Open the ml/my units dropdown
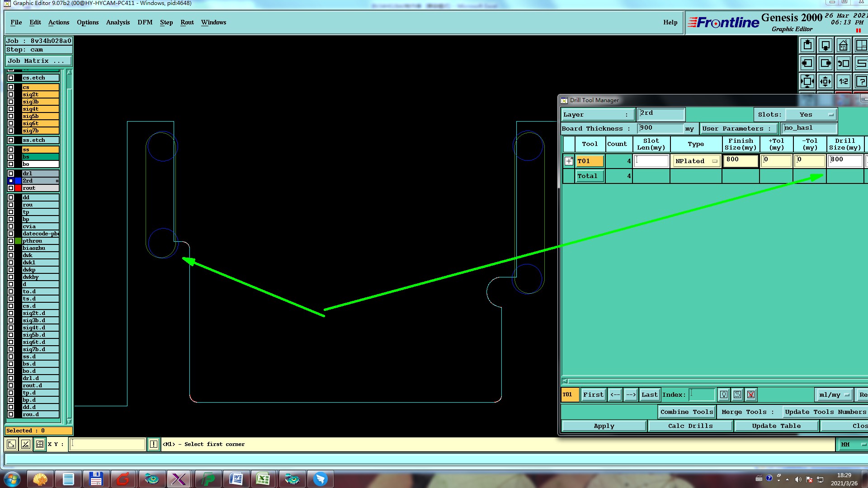868x488 pixels. 834,394
